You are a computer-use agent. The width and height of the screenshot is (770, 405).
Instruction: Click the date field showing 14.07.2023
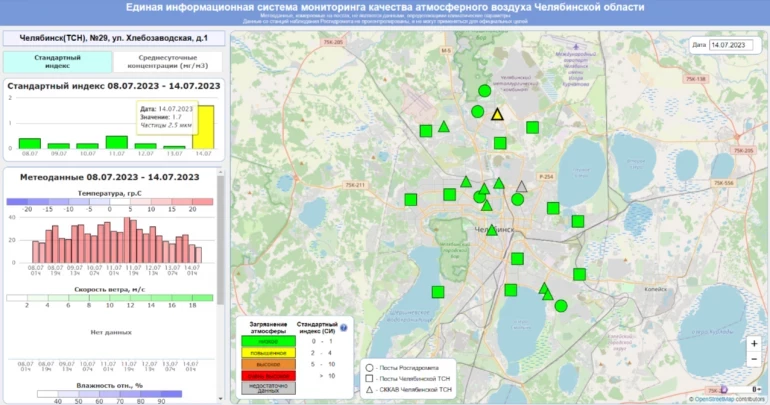point(731,45)
